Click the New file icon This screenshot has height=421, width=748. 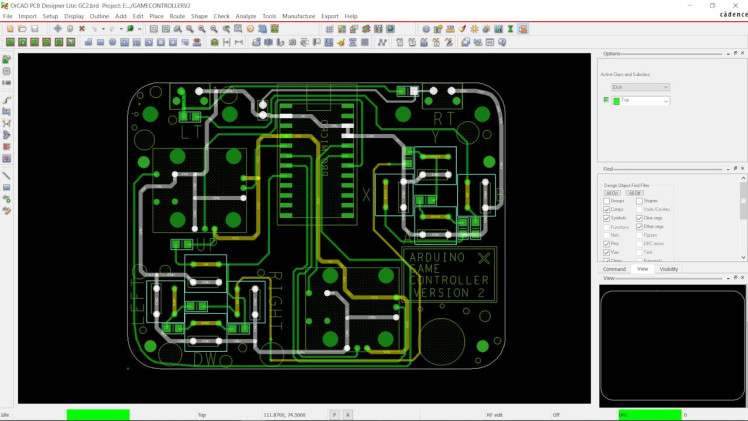pos(9,29)
